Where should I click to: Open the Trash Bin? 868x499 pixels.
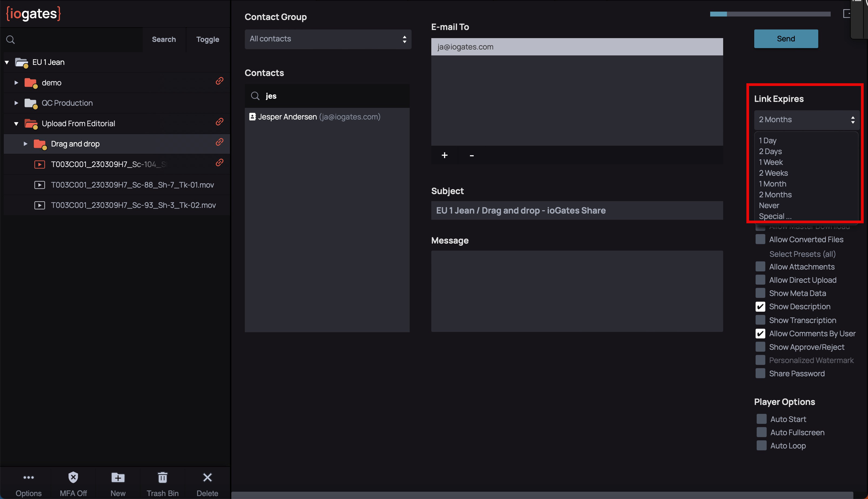[x=162, y=477]
